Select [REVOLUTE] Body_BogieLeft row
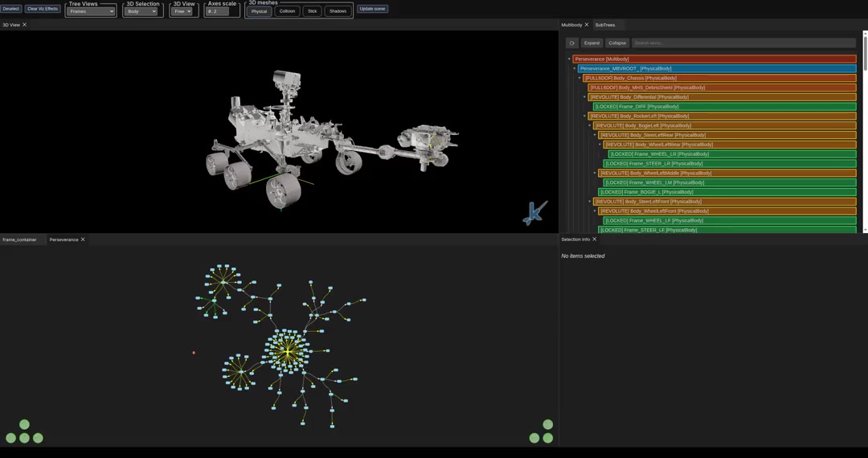868x458 pixels. pyautogui.click(x=725, y=125)
